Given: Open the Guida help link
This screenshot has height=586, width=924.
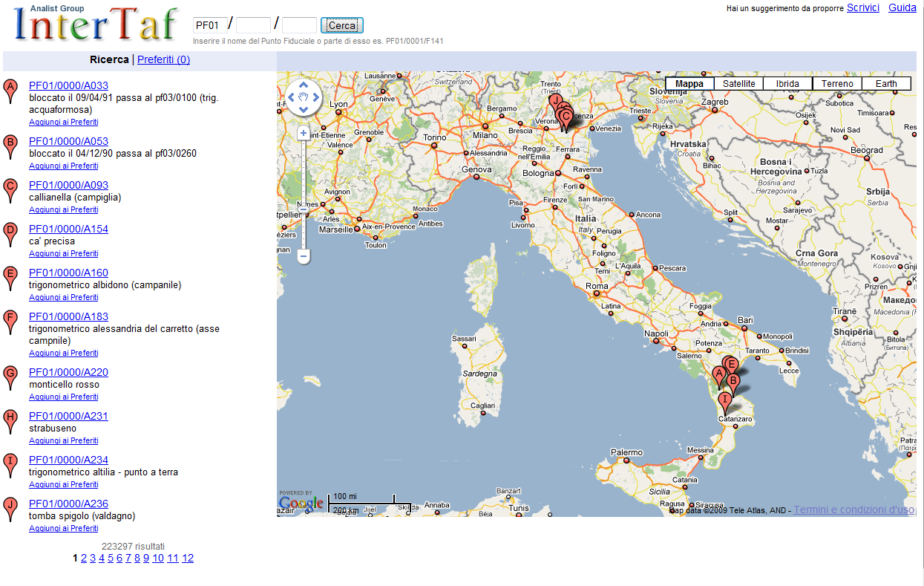Looking at the screenshot, I should tap(902, 7).
